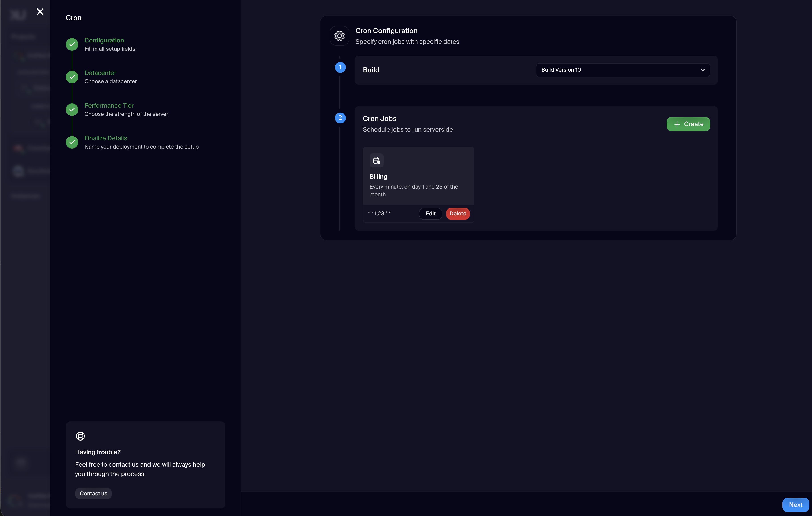Viewport: 812px width, 516px height.
Task: Click the Finalize Details step checkmark
Action: tap(72, 142)
